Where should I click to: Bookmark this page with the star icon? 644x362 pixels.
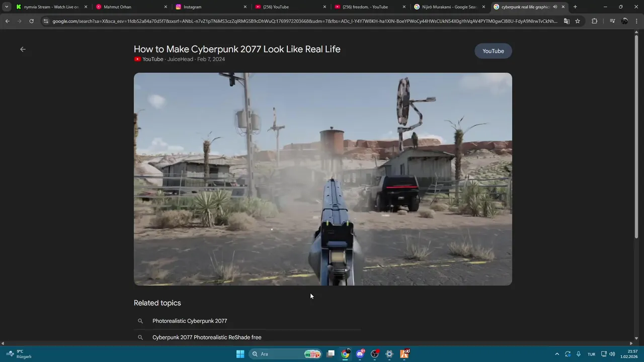click(x=578, y=21)
